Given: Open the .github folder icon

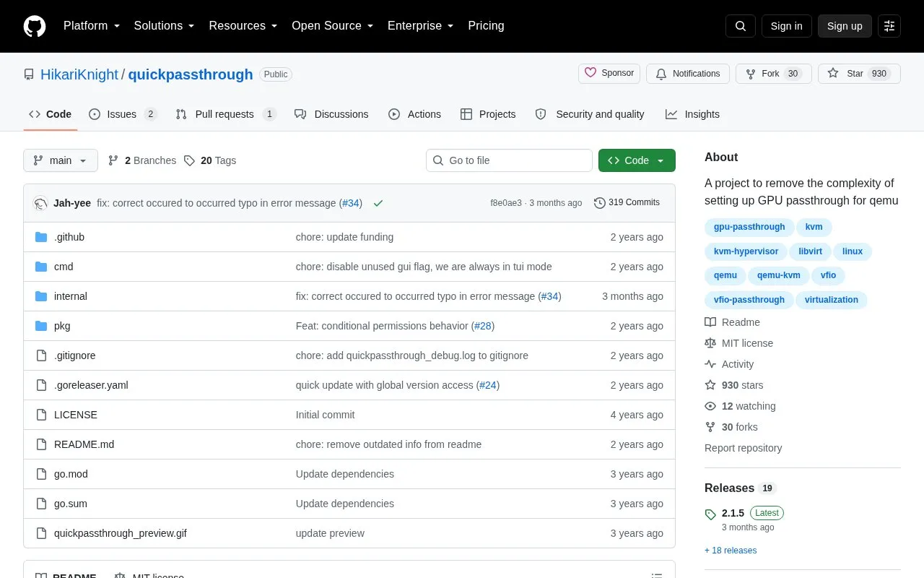Looking at the screenshot, I should pos(41,237).
